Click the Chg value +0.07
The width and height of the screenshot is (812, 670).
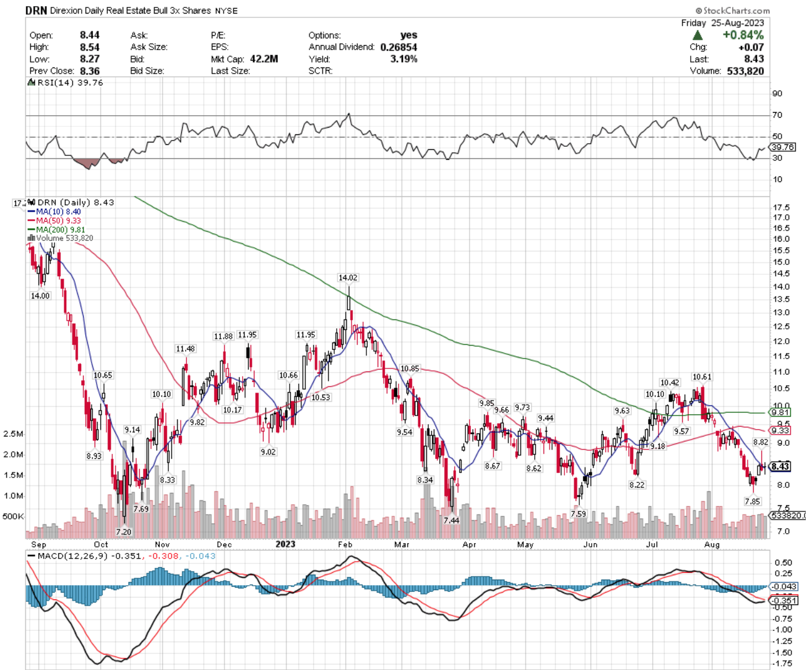[x=751, y=47]
